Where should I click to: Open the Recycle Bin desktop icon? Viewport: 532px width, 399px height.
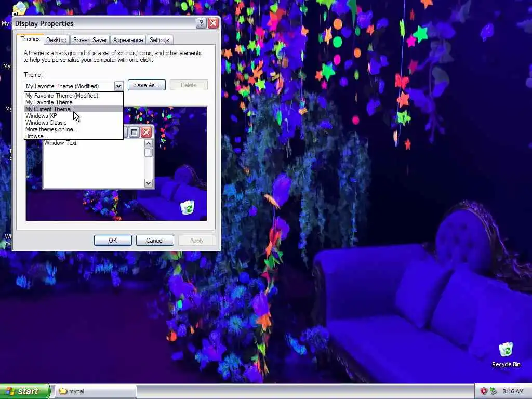[x=506, y=354]
